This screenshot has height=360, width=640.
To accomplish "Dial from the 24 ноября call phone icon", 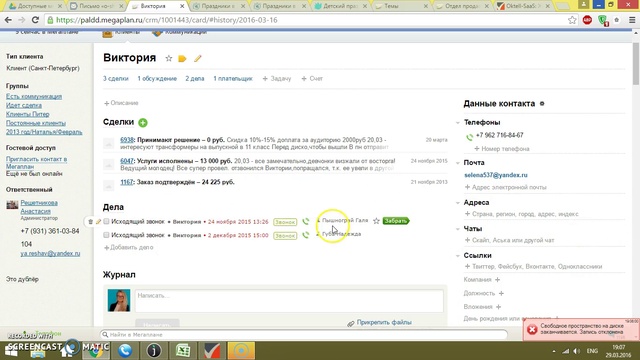I will (x=305, y=222).
